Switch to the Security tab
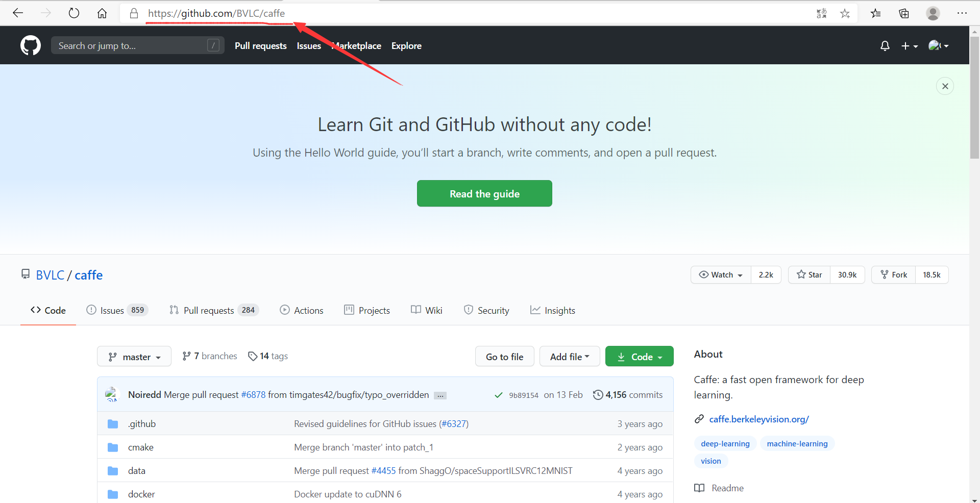Screen dimensions: 980x503 486,310
